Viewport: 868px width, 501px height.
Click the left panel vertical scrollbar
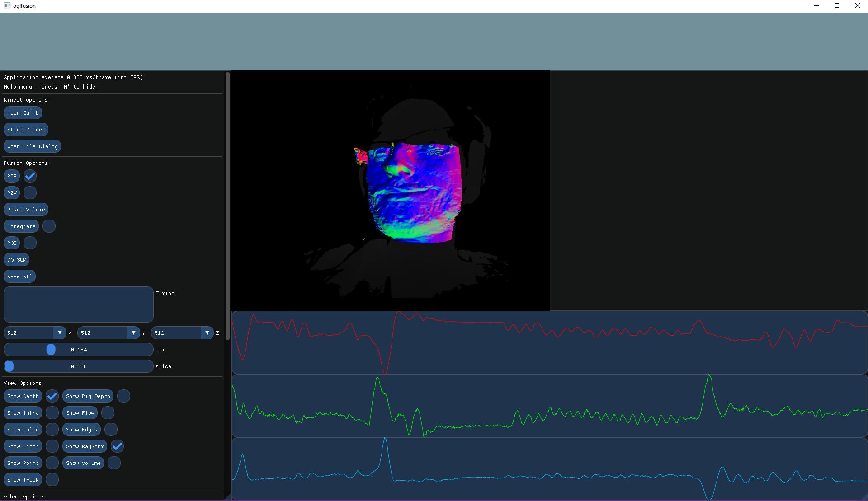pos(227,206)
